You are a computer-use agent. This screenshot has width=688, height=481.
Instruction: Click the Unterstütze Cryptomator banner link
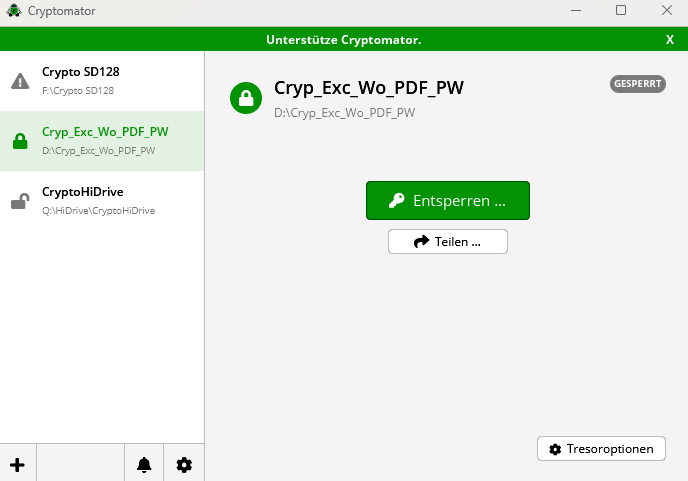(x=343, y=40)
